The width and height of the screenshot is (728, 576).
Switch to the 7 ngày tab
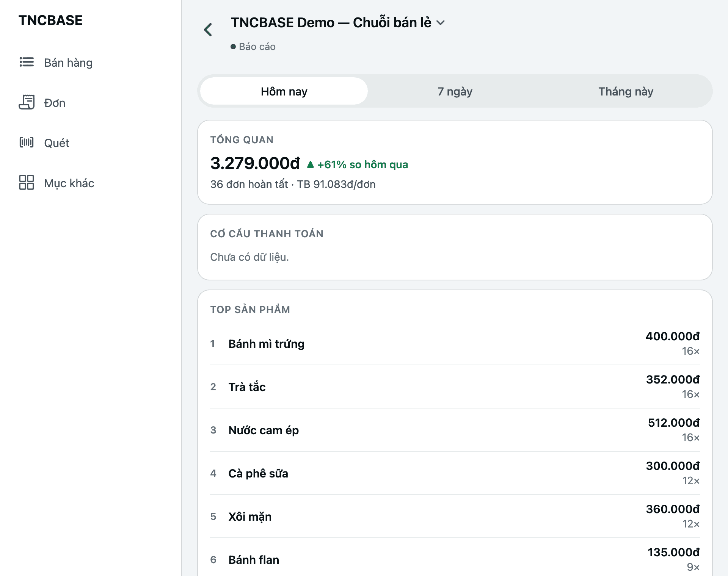coord(455,91)
